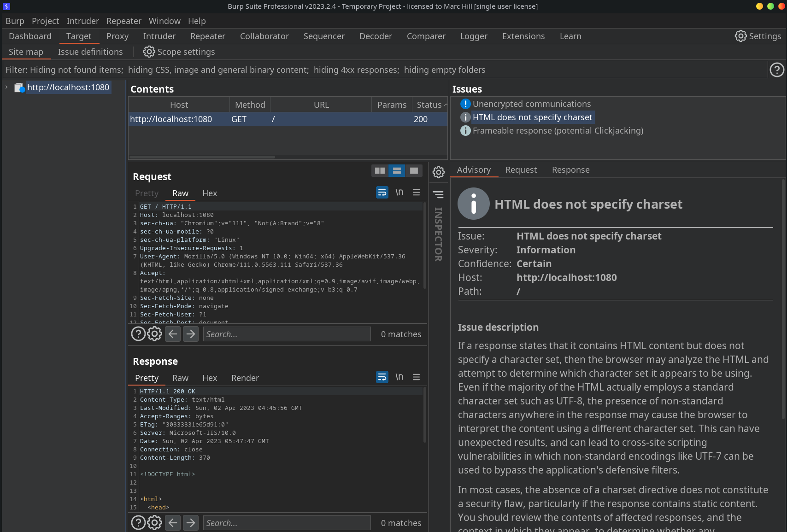Screen dimensions: 787x532
Task: Click the help icon at the filter bar's right
Action: point(777,70)
